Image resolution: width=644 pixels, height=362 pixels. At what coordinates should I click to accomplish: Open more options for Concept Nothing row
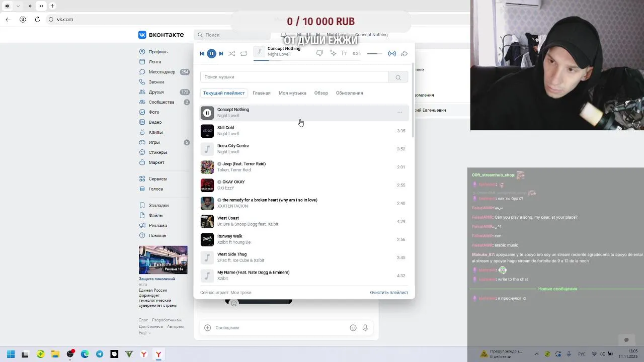[399, 113]
